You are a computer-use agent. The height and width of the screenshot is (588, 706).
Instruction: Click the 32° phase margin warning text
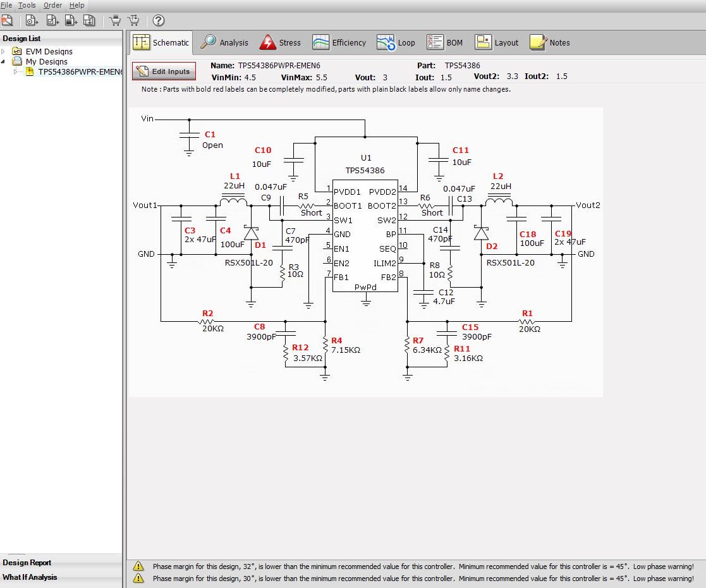[423, 567]
